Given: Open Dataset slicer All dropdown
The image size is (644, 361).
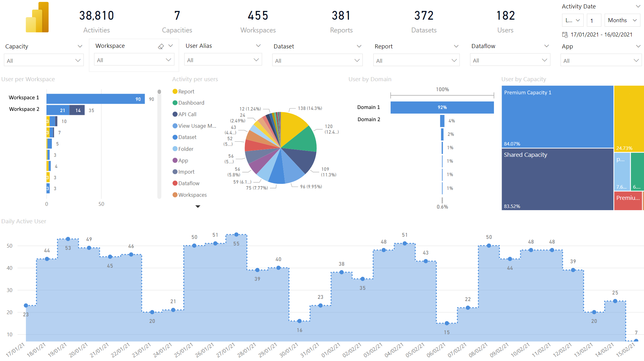Looking at the screenshot, I should (x=317, y=61).
